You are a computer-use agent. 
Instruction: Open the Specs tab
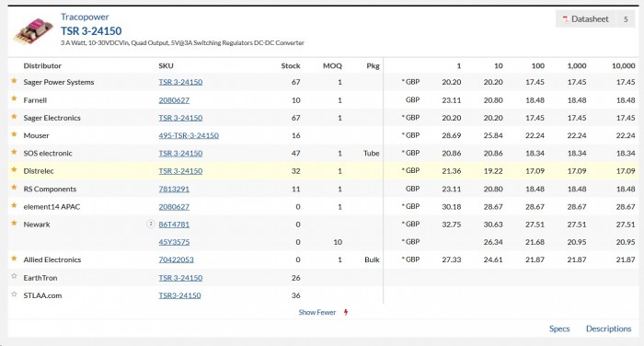point(559,329)
